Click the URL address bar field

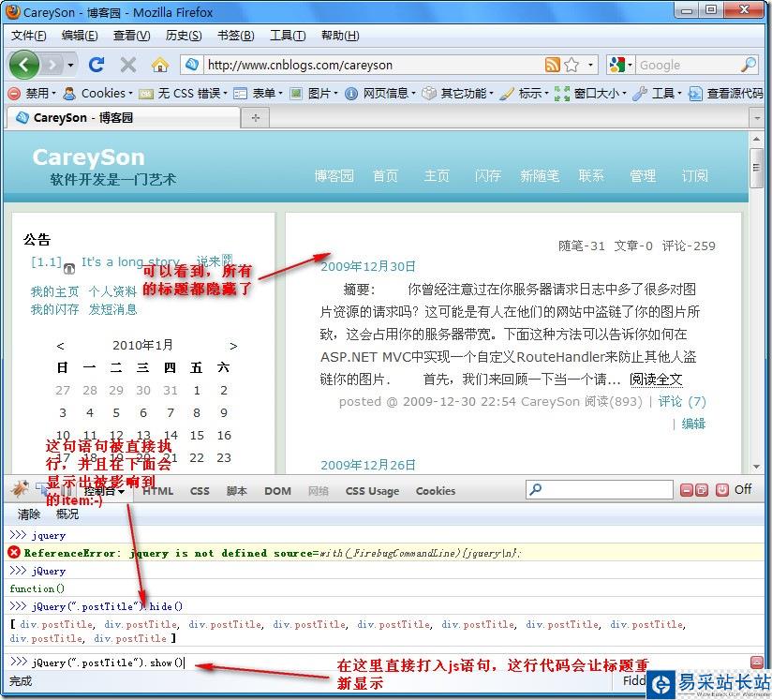372,65
